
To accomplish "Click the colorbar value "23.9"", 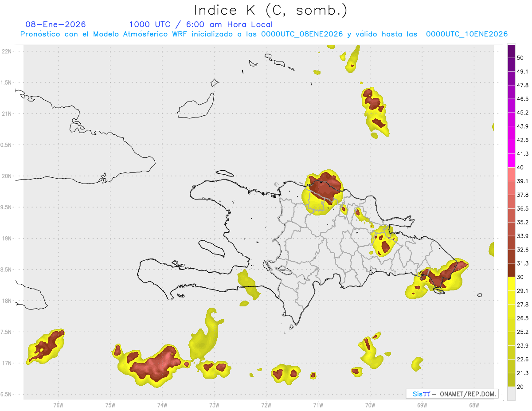I will (x=523, y=346).
